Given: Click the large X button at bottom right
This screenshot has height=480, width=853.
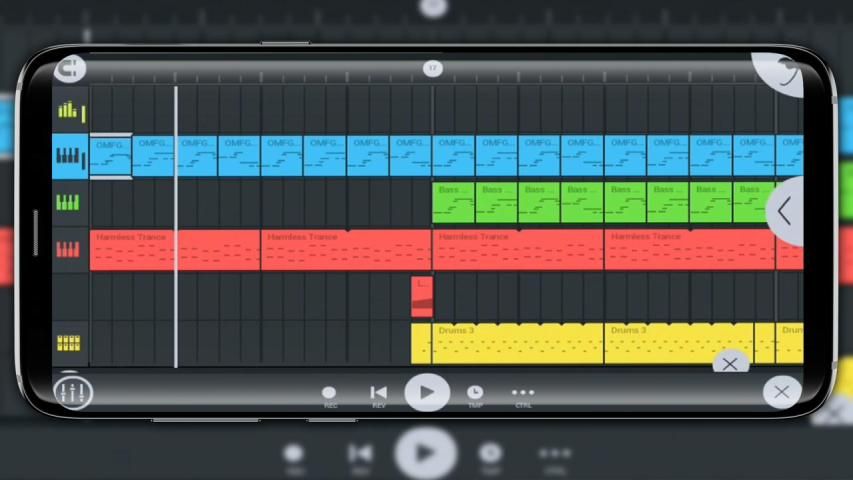Looking at the screenshot, I should tap(781, 392).
